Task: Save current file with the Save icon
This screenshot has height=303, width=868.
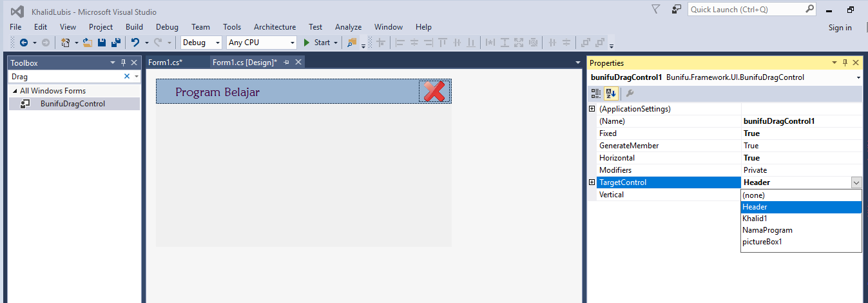Action: 102,43
